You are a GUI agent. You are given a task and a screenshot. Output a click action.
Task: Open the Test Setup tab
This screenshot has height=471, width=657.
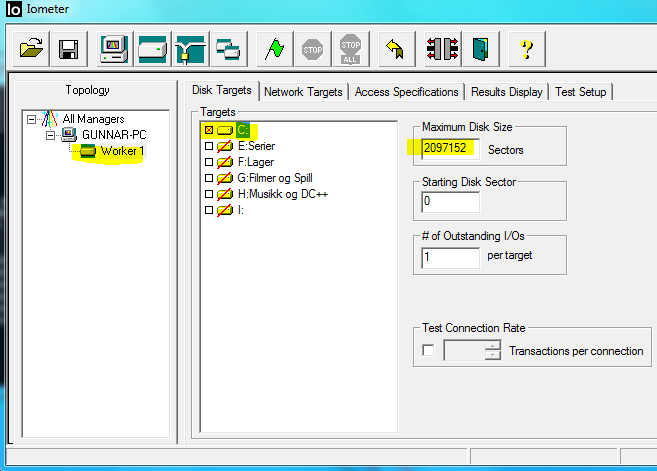point(581,92)
